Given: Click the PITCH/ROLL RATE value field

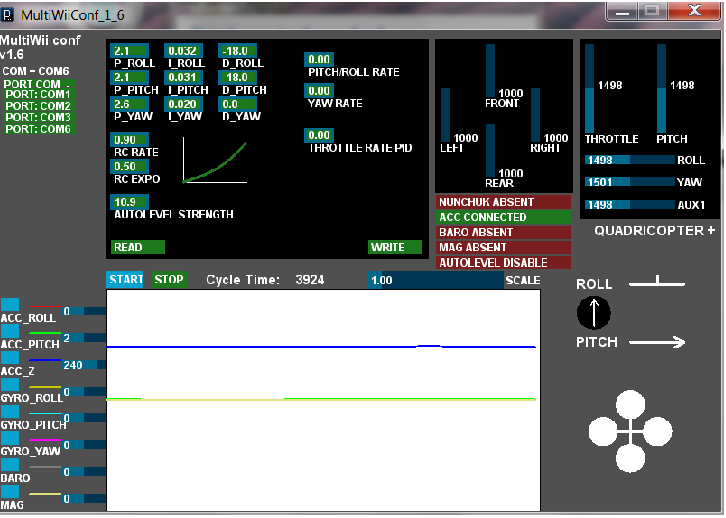Looking at the screenshot, I should [x=319, y=59].
